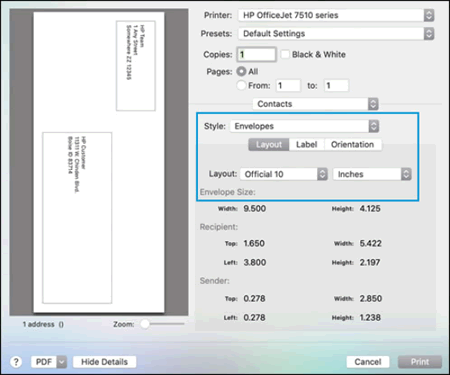
Task: Click the Inches units stepper arrows
Action: [x=406, y=174]
